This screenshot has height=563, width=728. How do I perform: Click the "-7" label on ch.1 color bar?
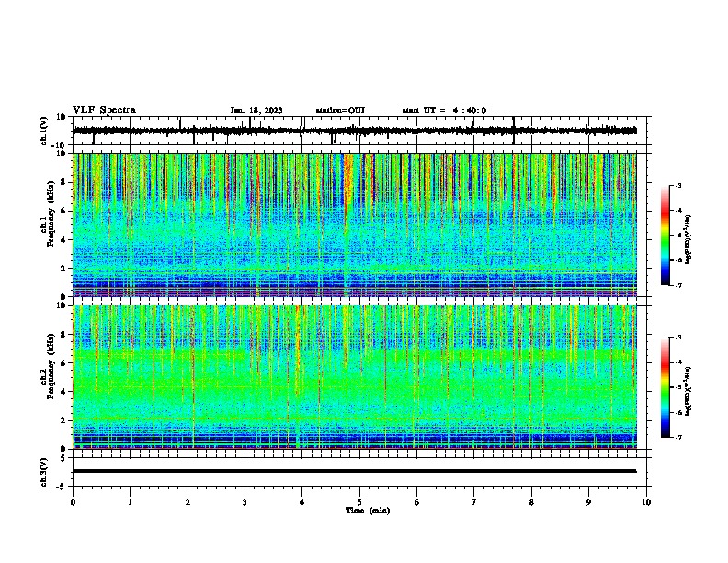tap(678, 285)
